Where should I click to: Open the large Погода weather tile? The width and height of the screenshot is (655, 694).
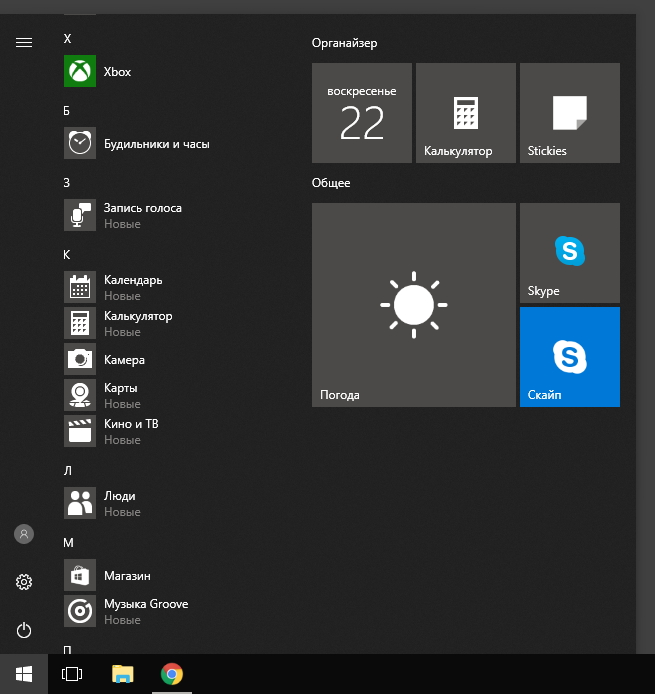[414, 305]
